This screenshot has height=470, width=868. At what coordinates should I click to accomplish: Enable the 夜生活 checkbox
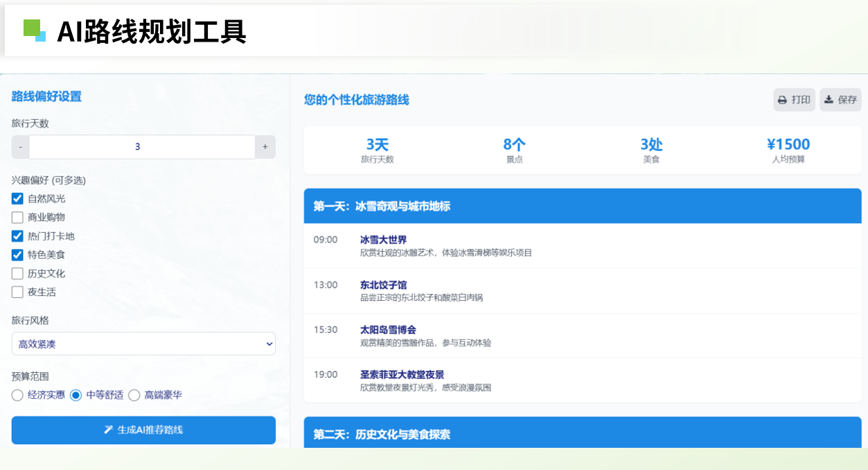(15, 292)
